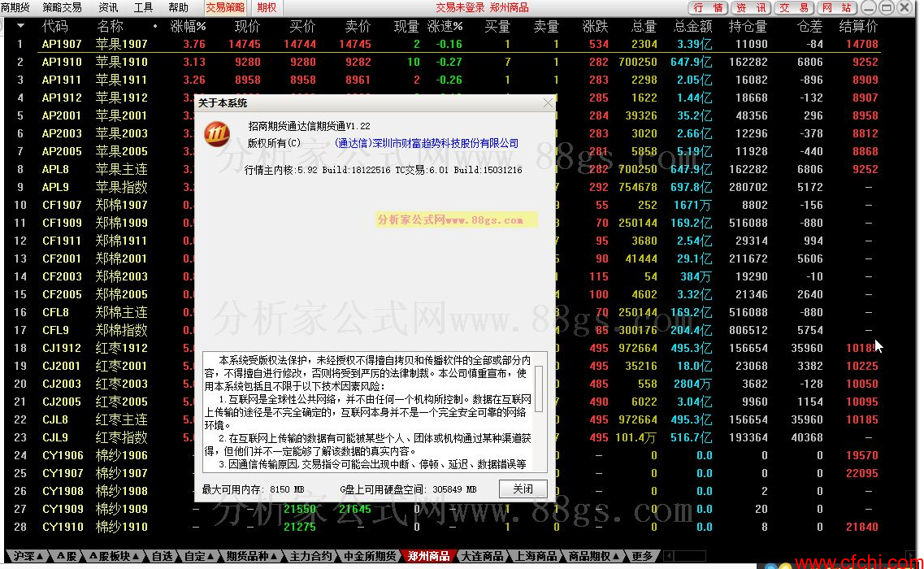924x569 pixels.
Task: Open the 商品期权 bottom tab dropdown
Action: tap(593, 556)
